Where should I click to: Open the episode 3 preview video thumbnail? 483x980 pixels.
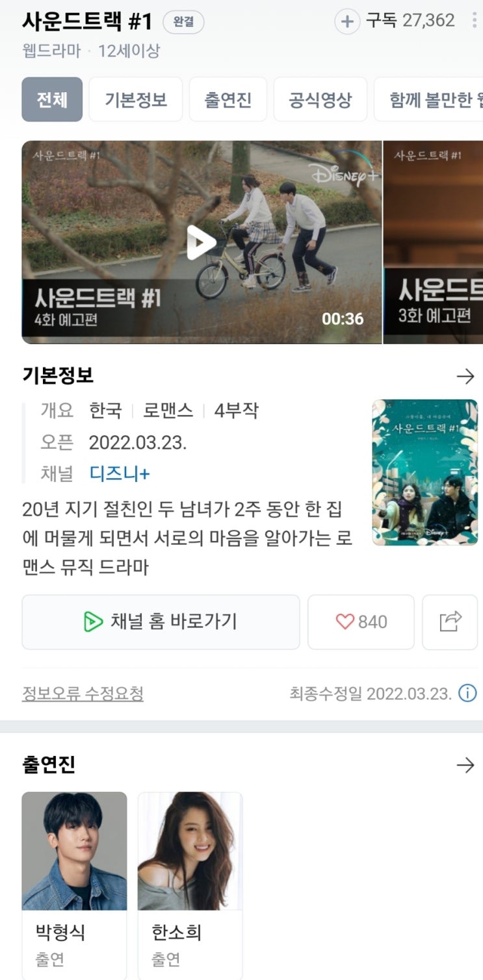click(434, 242)
